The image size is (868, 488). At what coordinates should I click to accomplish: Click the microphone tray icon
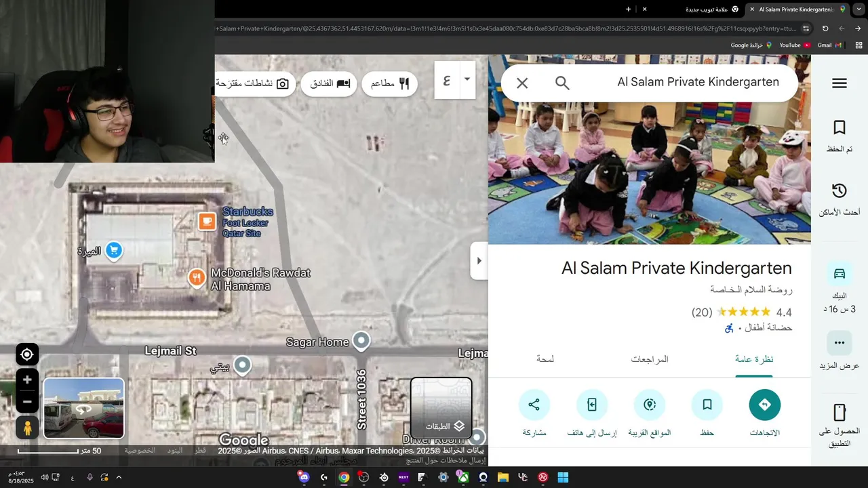click(90, 477)
